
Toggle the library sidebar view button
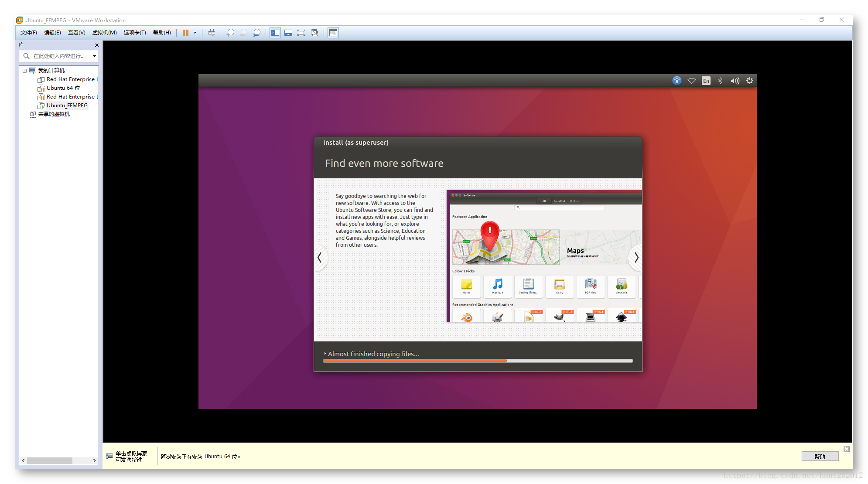275,33
